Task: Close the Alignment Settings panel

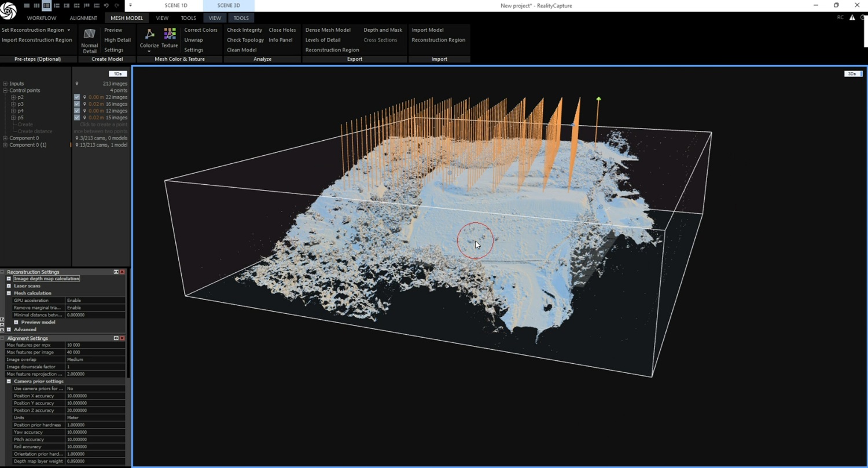Action: 122,338
